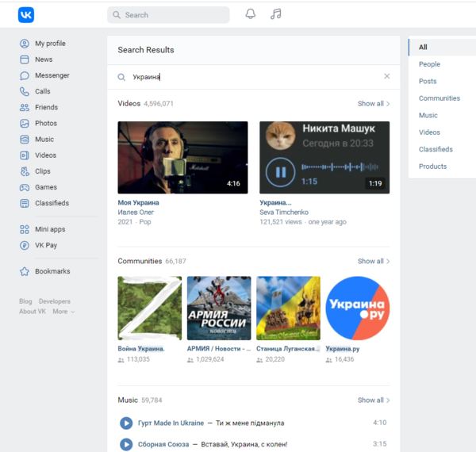Open the Ивлев Олег author link

pyautogui.click(x=136, y=213)
